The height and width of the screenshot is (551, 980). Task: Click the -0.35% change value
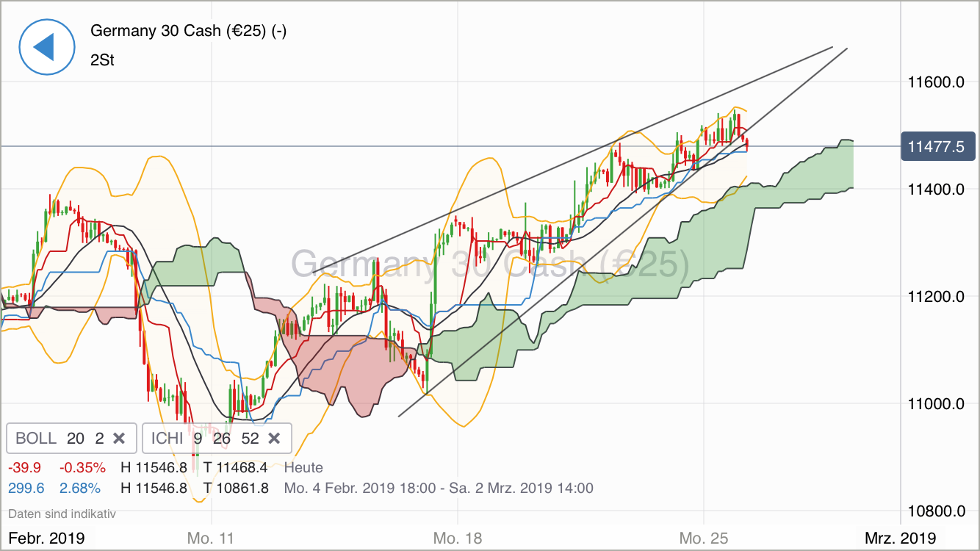[81, 467]
